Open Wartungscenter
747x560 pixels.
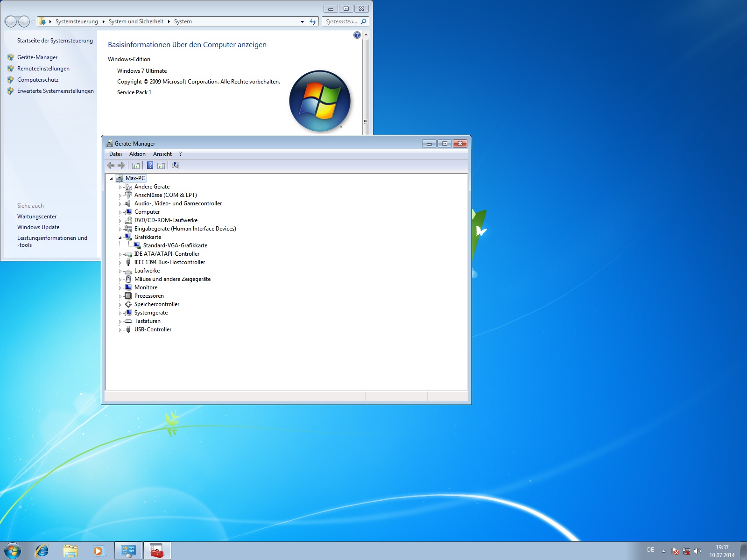coord(37,217)
